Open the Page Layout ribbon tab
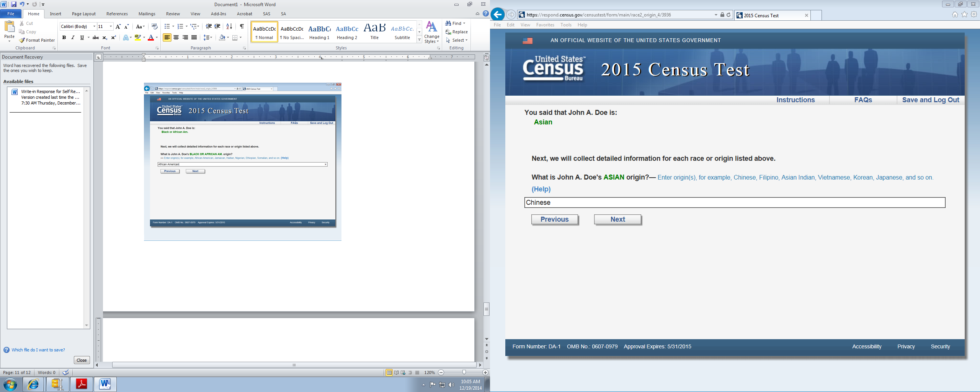 click(83, 14)
